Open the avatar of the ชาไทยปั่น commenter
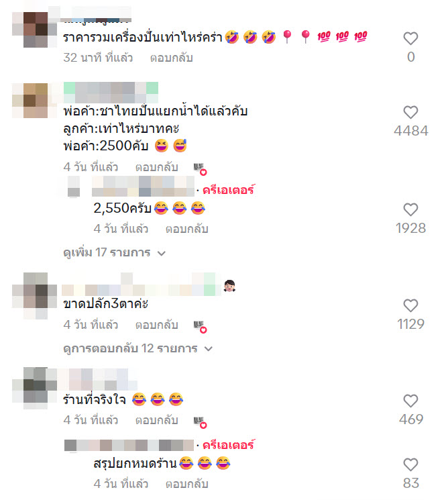Screen dimensions: 448x500 (x=34, y=101)
